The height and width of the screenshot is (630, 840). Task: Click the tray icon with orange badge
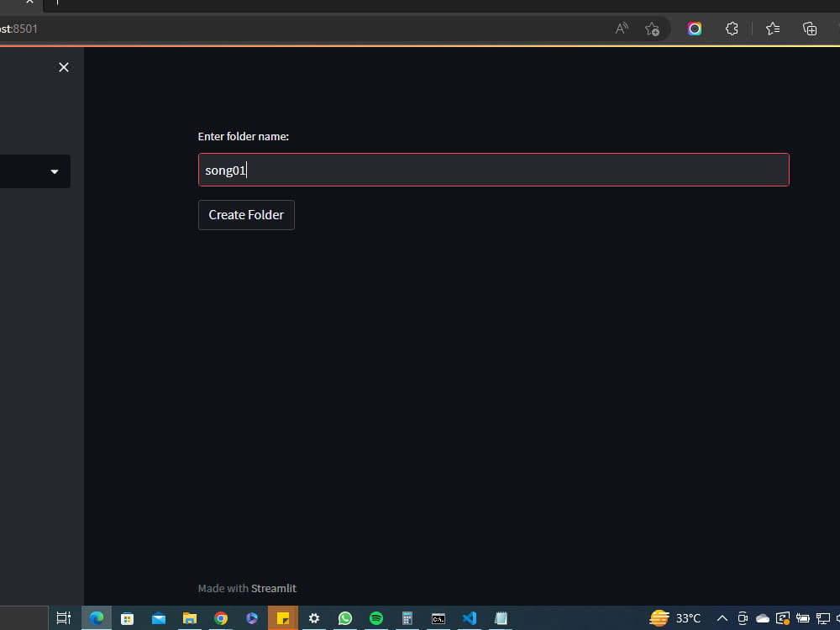[783, 618]
